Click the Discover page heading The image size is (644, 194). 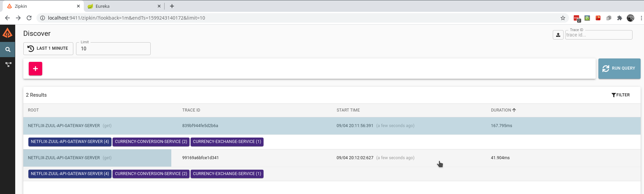tap(37, 33)
